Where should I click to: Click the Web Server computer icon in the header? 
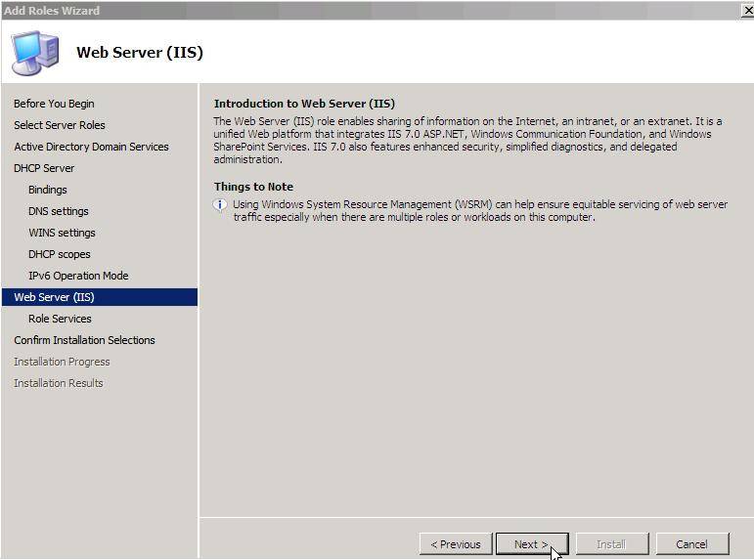pos(35,53)
